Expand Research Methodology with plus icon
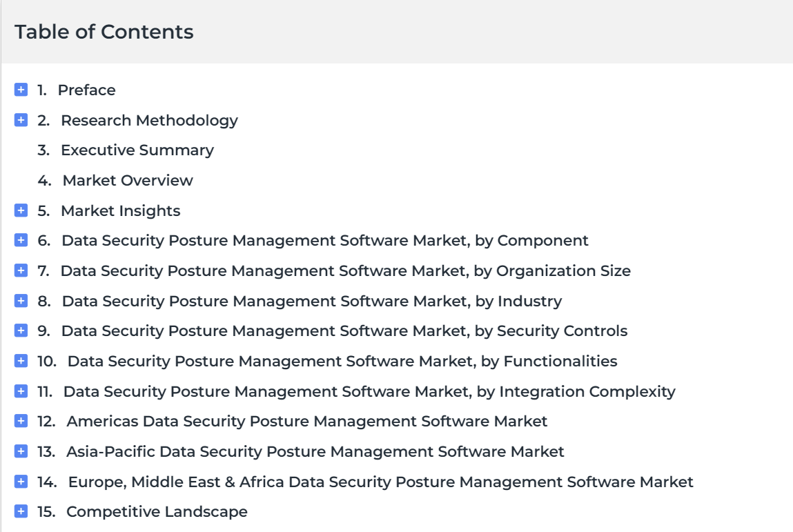The height and width of the screenshot is (532, 793). [x=21, y=120]
